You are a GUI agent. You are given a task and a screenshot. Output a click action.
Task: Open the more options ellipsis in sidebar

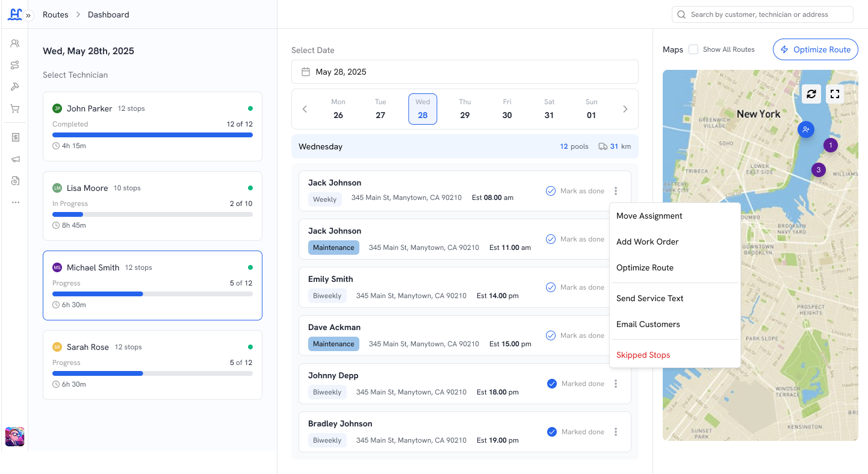pos(15,202)
